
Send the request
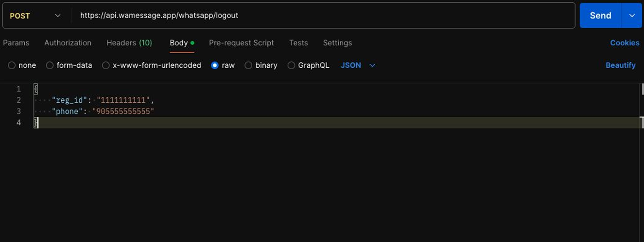coord(600,16)
